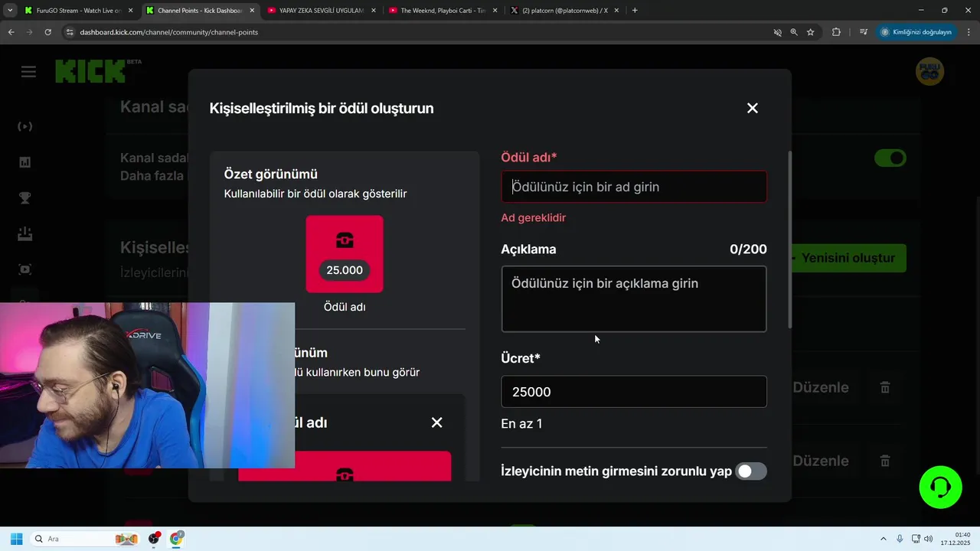Open a new browser tab with the plus
This screenshot has width=980, height=551.
click(x=635, y=11)
